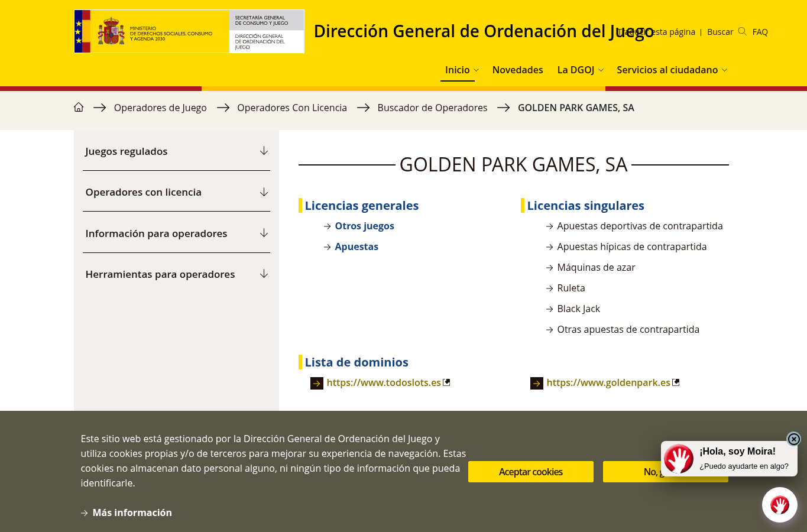The image size is (807, 532).
Task: Click the Buscar search link
Action: click(x=720, y=32)
